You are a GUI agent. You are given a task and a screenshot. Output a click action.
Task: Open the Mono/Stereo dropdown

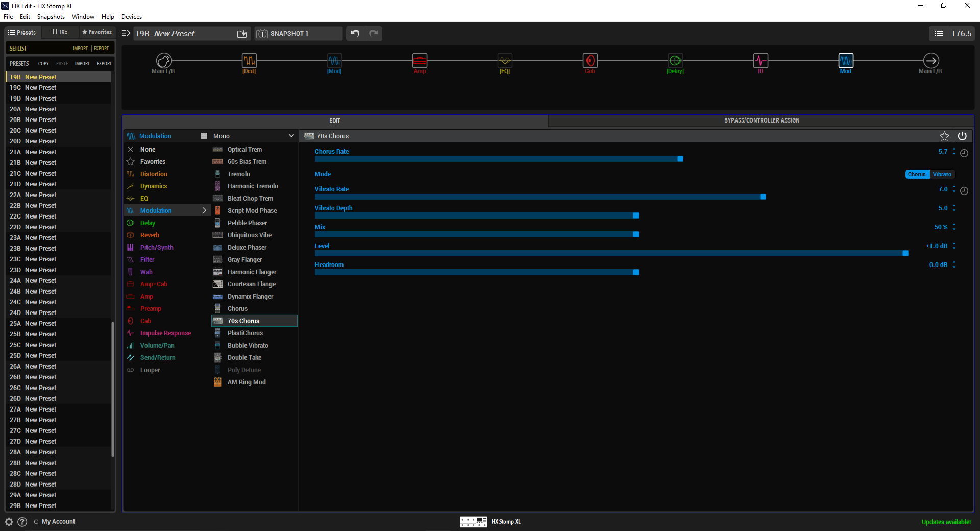pos(254,136)
